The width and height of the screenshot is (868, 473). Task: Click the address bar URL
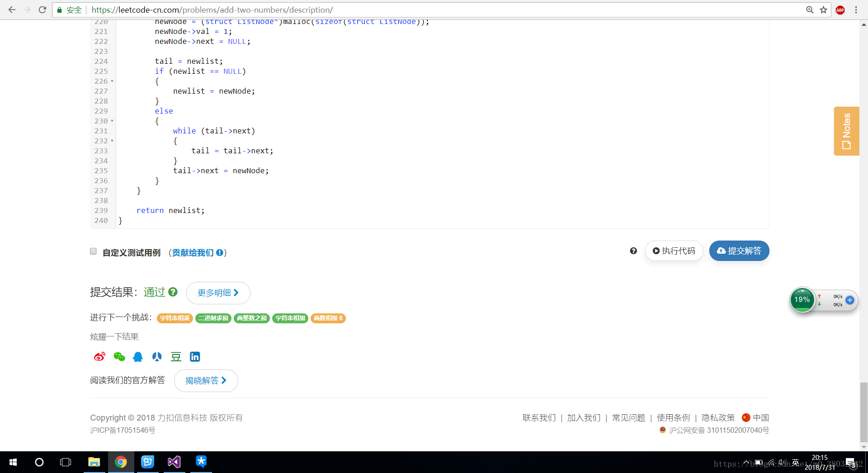pyautogui.click(x=212, y=9)
